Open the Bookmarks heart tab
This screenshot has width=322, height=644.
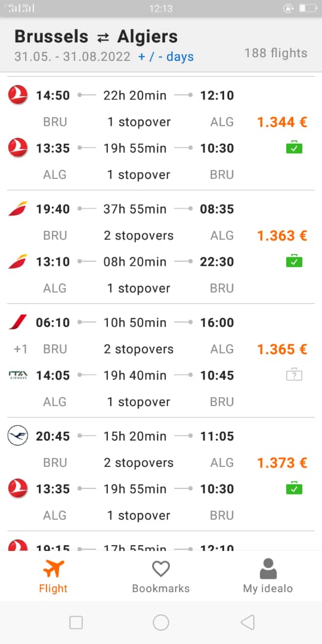[x=160, y=576]
